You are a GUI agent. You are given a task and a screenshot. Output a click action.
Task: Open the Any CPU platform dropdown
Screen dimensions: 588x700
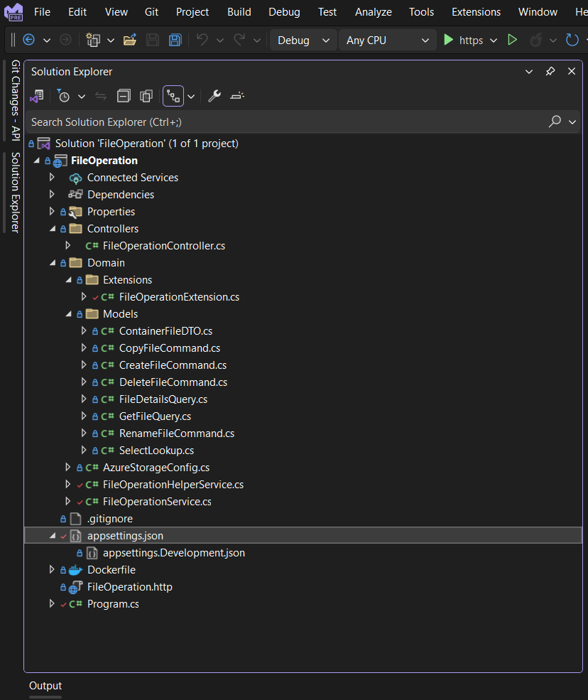click(386, 40)
